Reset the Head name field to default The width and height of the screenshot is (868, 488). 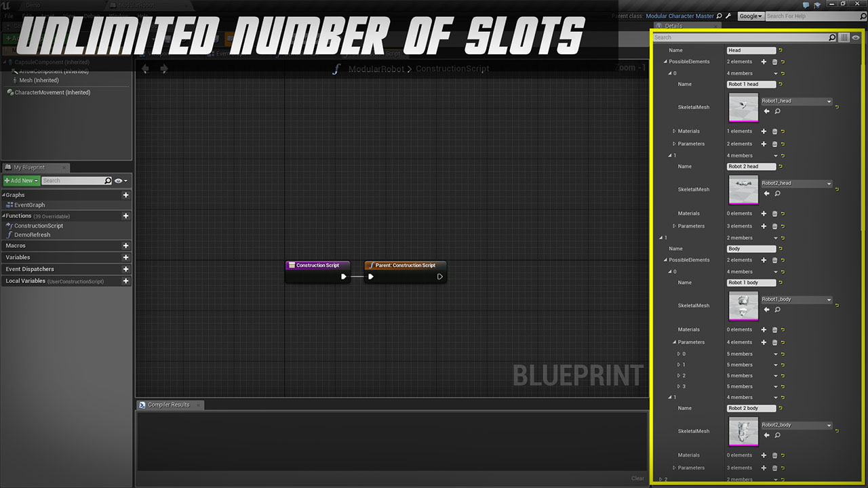(781, 50)
